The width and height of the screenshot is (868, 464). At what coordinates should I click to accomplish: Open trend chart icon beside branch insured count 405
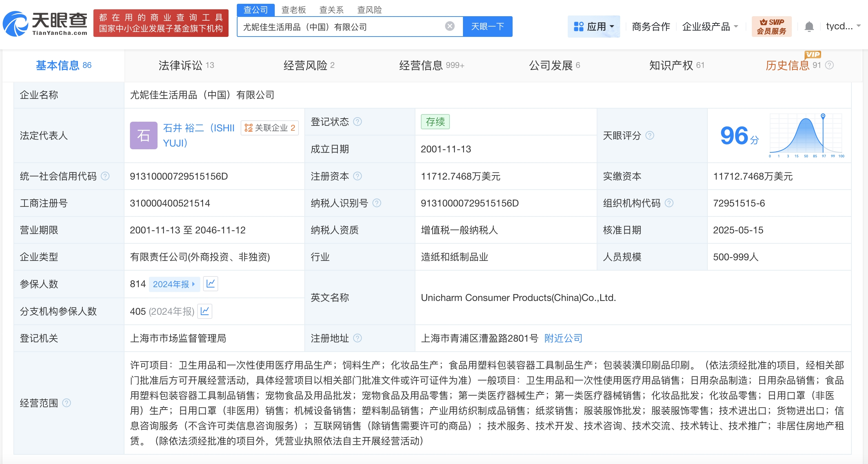point(205,311)
